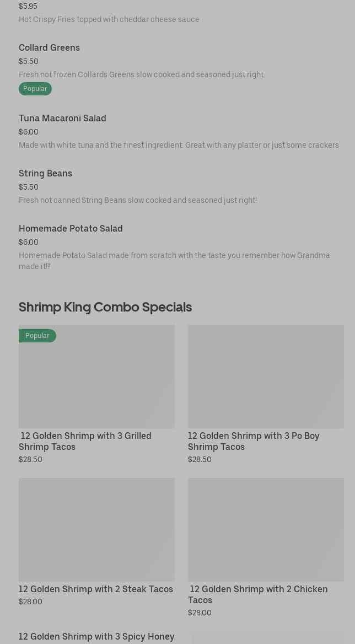Screen dimensions: 355x644
Task: Click the cheddar cheese sauce fries description
Action: pos(109,19)
